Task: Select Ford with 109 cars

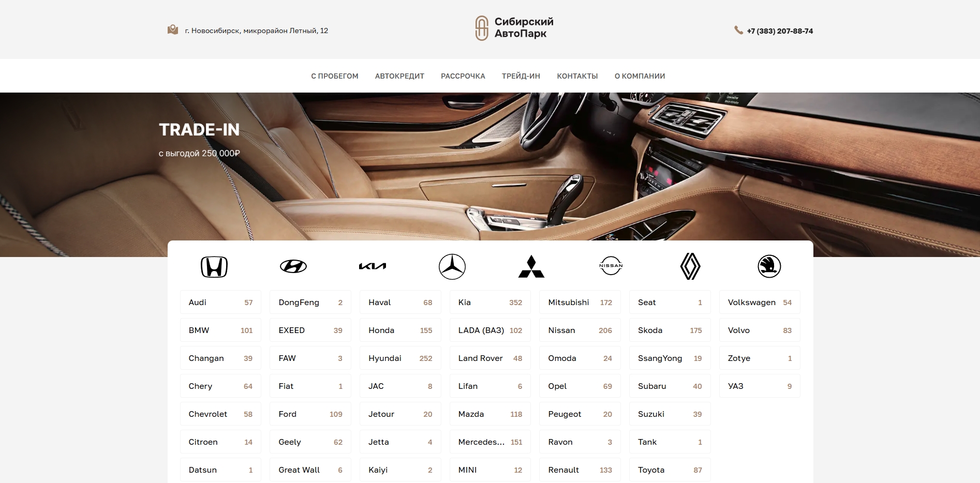Action: click(x=310, y=414)
